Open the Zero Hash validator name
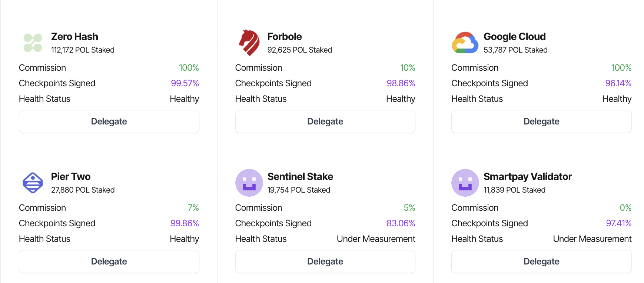The width and height of the screenshot is (644, 283). (74, 37)
